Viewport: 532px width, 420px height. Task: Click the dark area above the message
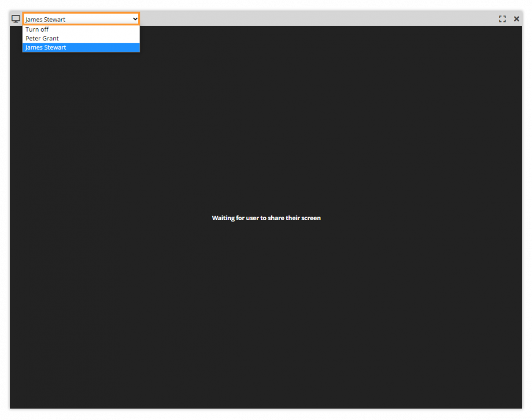(266, 127)
